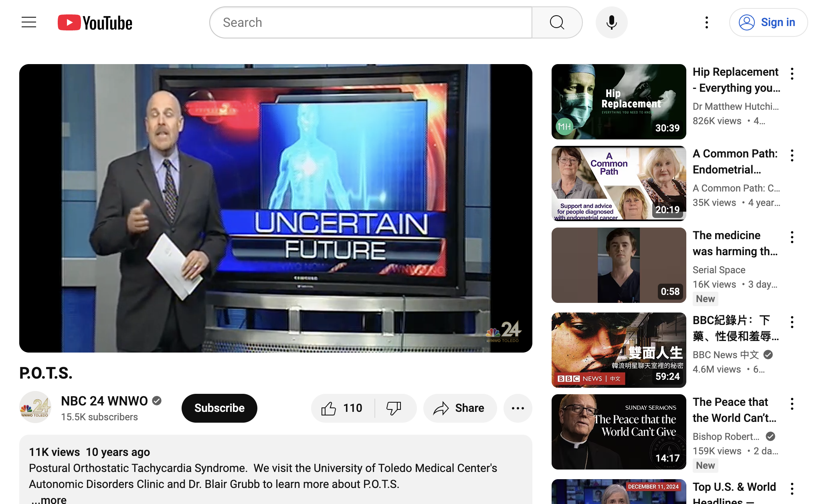The image size is (821, 504).
Task: Open Hip Replacement video thumbnail
Action: 619,102
